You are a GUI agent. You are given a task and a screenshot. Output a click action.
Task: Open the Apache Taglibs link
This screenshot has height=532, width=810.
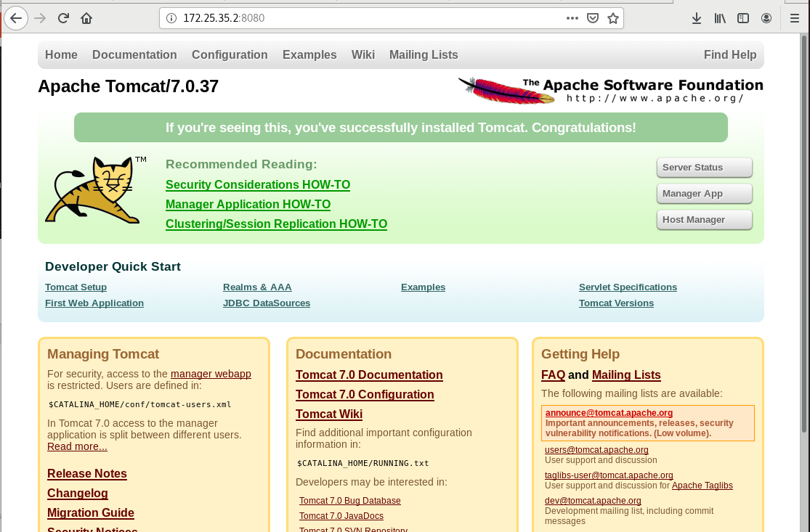702,486
